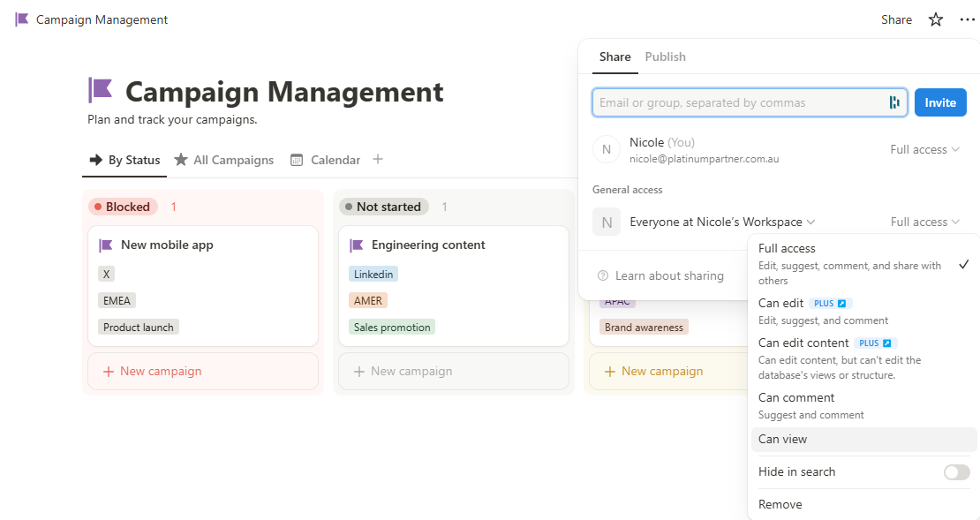Click the PLUS badge next to Can edit content
The image size is (980, 520).
[875, 343]
